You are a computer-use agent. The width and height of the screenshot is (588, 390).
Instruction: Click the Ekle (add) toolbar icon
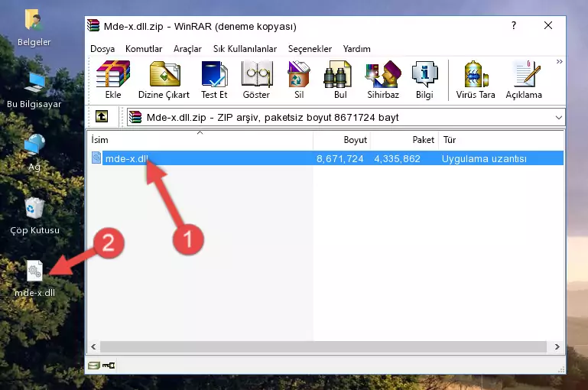113,80
